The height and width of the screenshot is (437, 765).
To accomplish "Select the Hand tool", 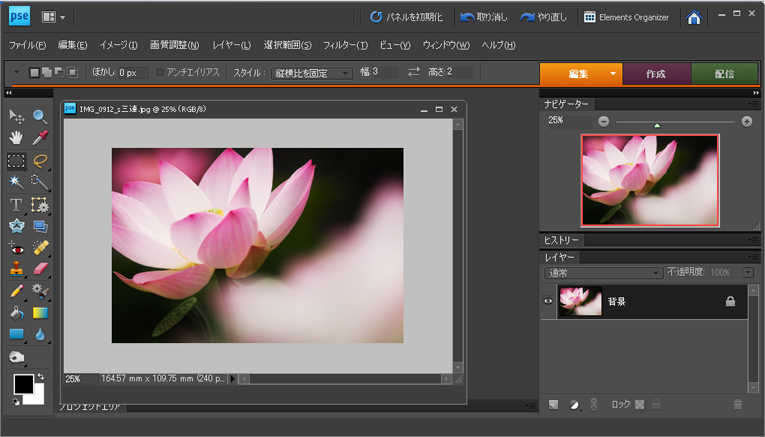I will tap(16, 138).
